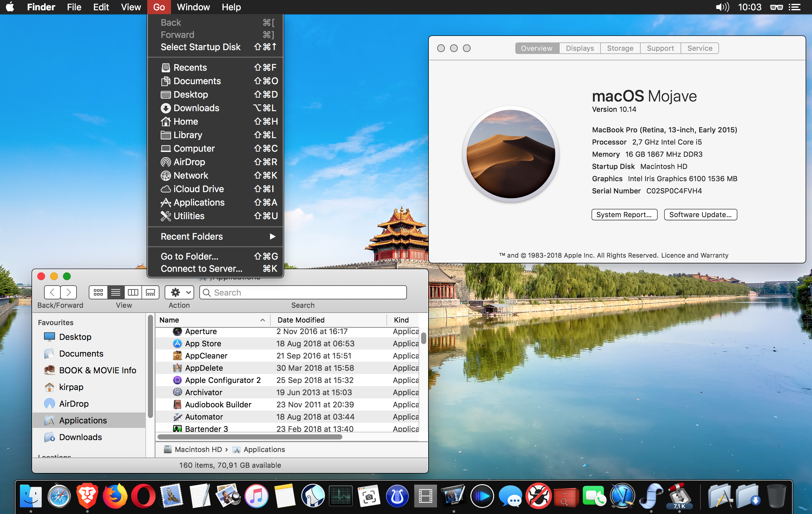Switch to the Storage tab
Viewport: 812px width, 514px height.
point(620,48)
